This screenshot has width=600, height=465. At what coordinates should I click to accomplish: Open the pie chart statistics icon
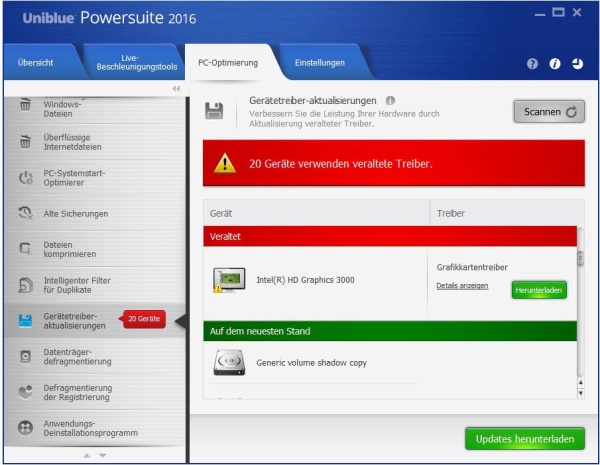(x=577, y=64)
